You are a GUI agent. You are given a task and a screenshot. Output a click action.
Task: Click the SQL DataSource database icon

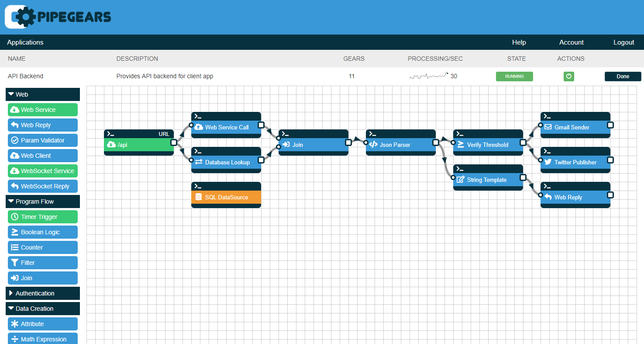198,197
